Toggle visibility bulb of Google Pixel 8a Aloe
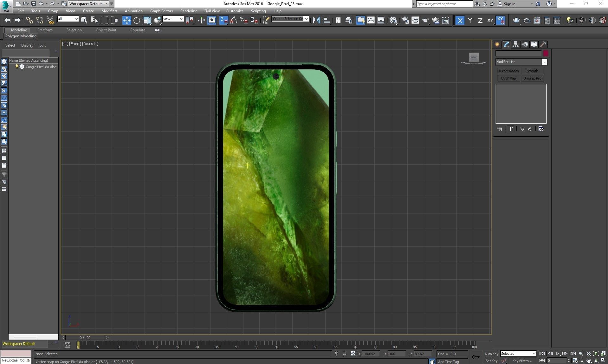608x364 pixels. coord(17,67)
